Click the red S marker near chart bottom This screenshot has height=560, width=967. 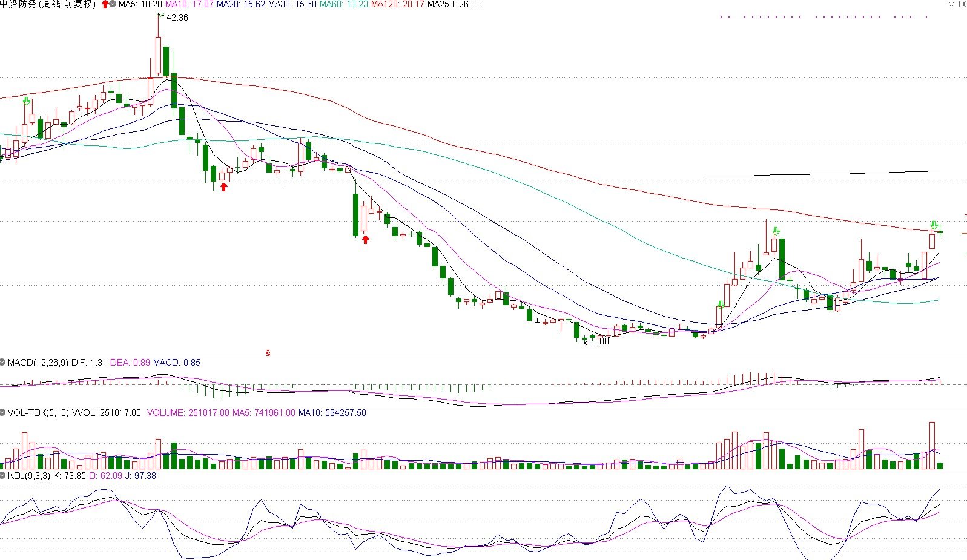(x=268, y=352)
